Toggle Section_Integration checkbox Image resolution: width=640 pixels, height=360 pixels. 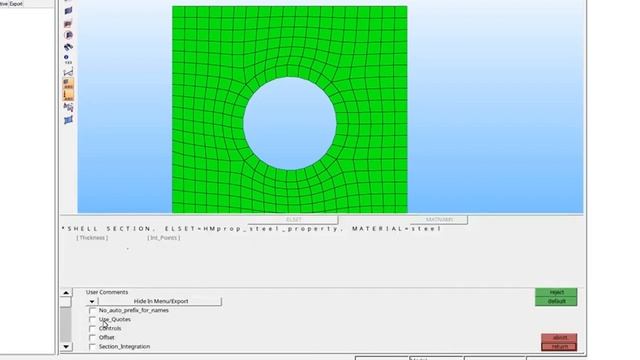(x=92, y=347)
